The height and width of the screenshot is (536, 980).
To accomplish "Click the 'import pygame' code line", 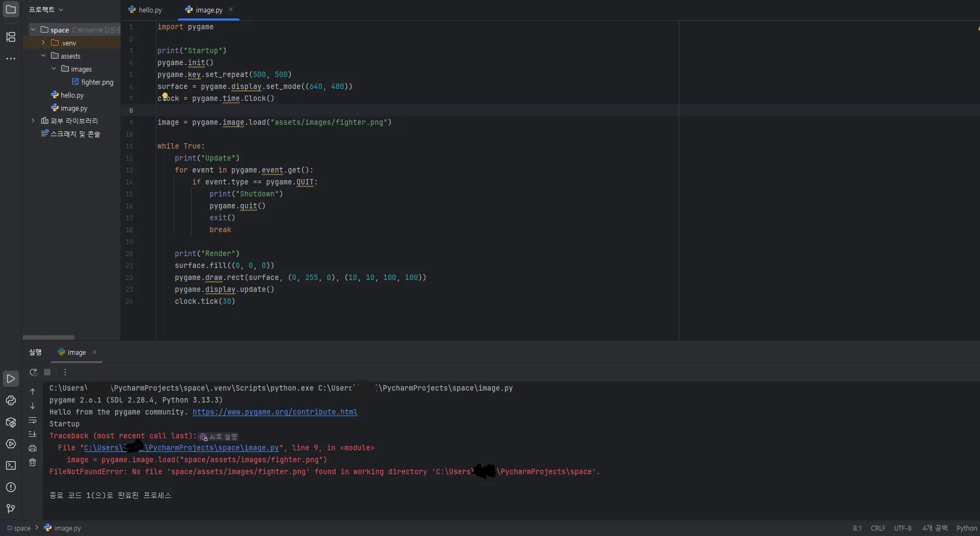I will 185,27.
